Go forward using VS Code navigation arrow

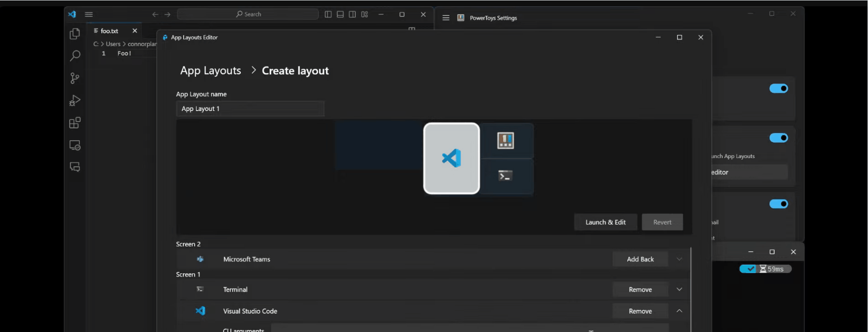click(x=167, y=14)
